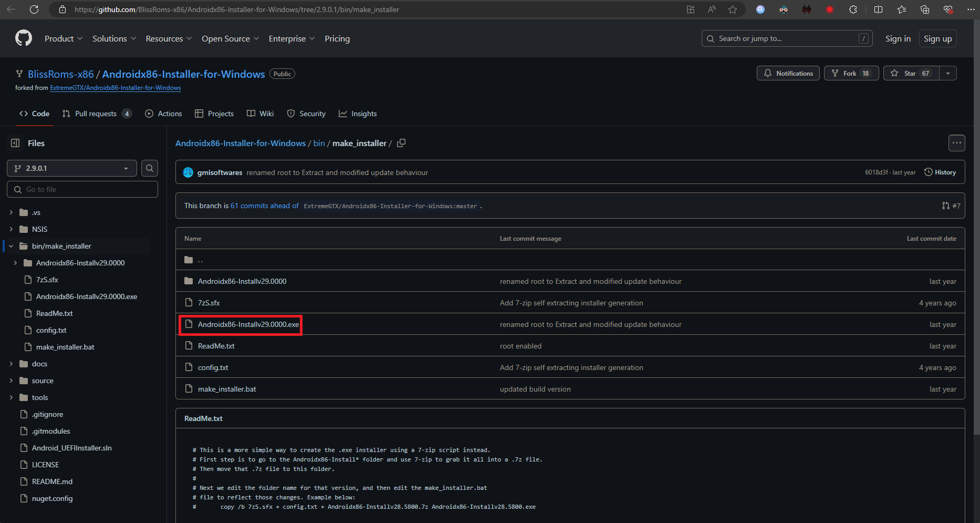
Task: Click the Pricing link
Action: (337, 38)
